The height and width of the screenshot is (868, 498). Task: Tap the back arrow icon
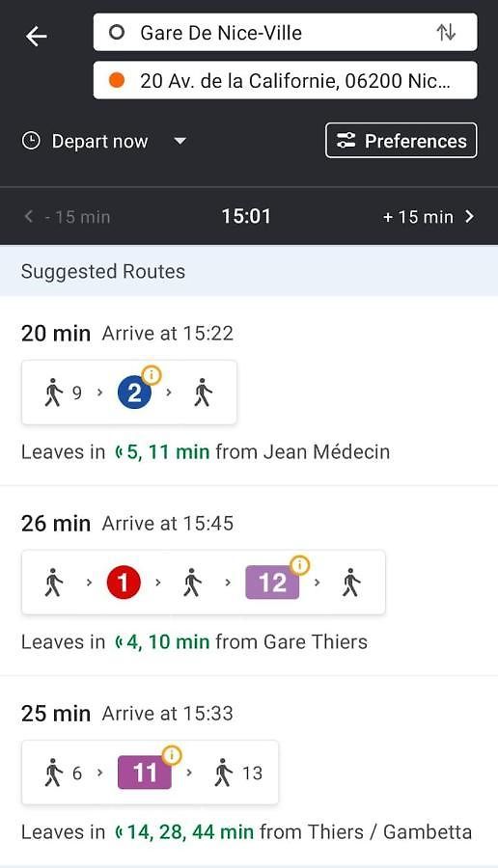point(37,37)
